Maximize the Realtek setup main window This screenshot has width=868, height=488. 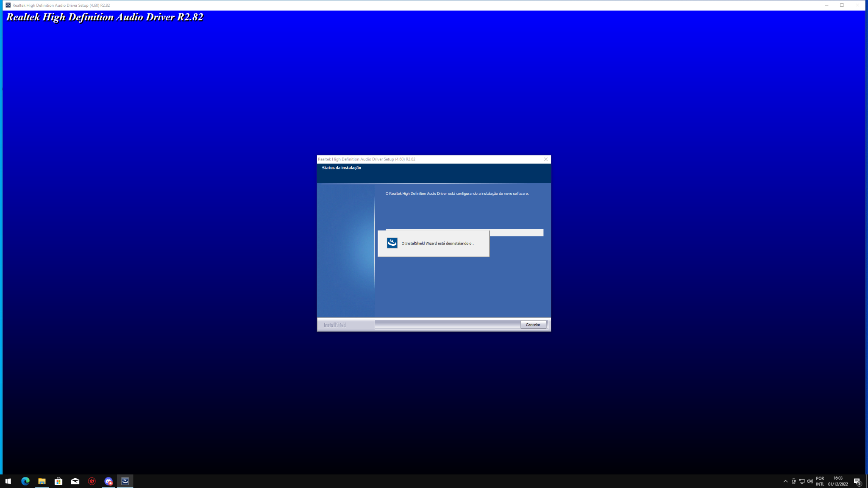(x=842, y=5)
